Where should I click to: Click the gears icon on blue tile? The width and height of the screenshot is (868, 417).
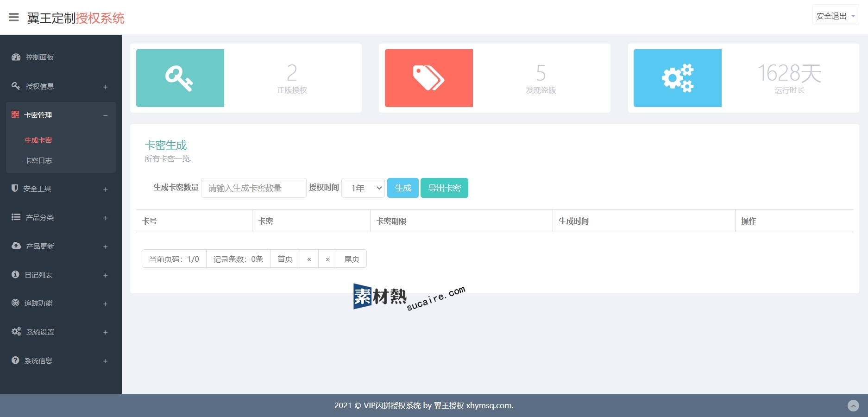677,78
